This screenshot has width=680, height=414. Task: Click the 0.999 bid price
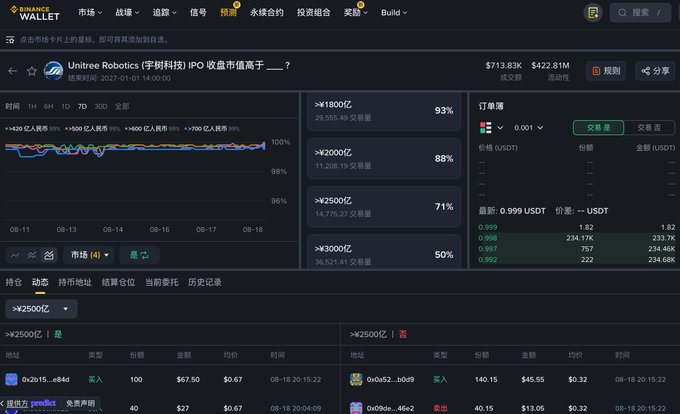click(x=487, y=227)
